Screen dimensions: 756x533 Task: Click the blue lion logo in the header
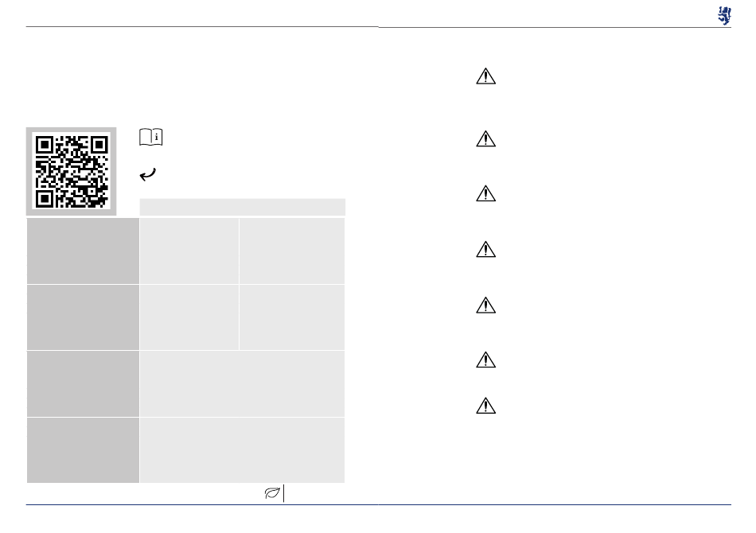724,15
